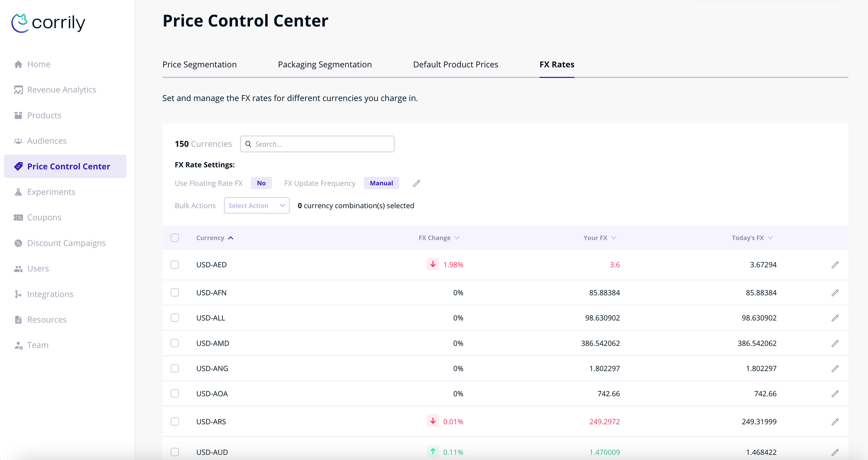
Task: Focus the currency Search field
Action: [317, 144]
